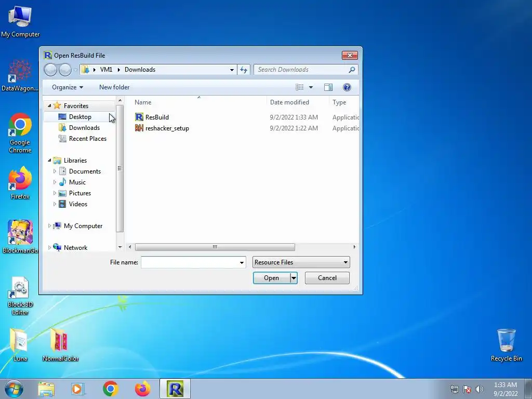The width and height of the screenshot is (532, 399).
Task: Open address bar history dropdown
Action: (232, 70)
